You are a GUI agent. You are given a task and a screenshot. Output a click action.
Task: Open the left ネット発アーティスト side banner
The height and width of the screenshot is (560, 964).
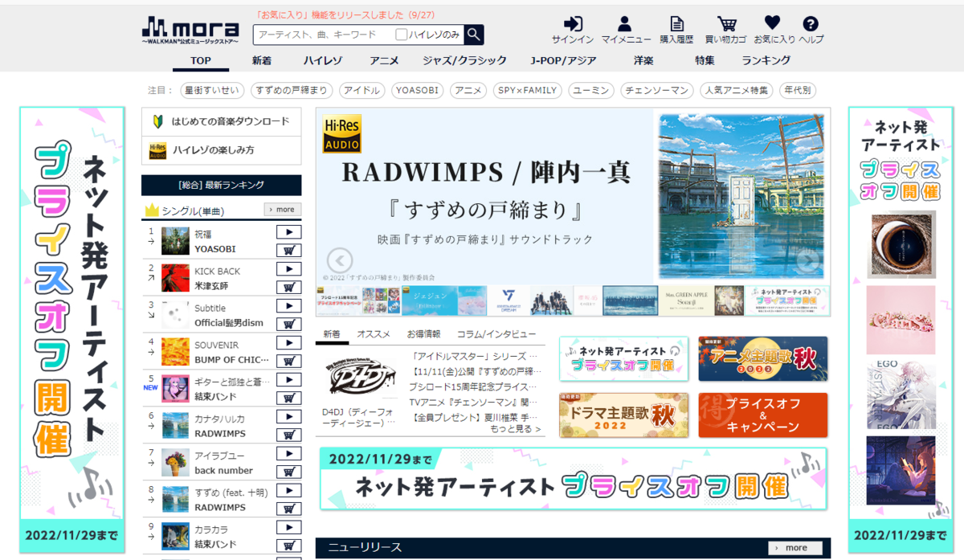(72, 329)
